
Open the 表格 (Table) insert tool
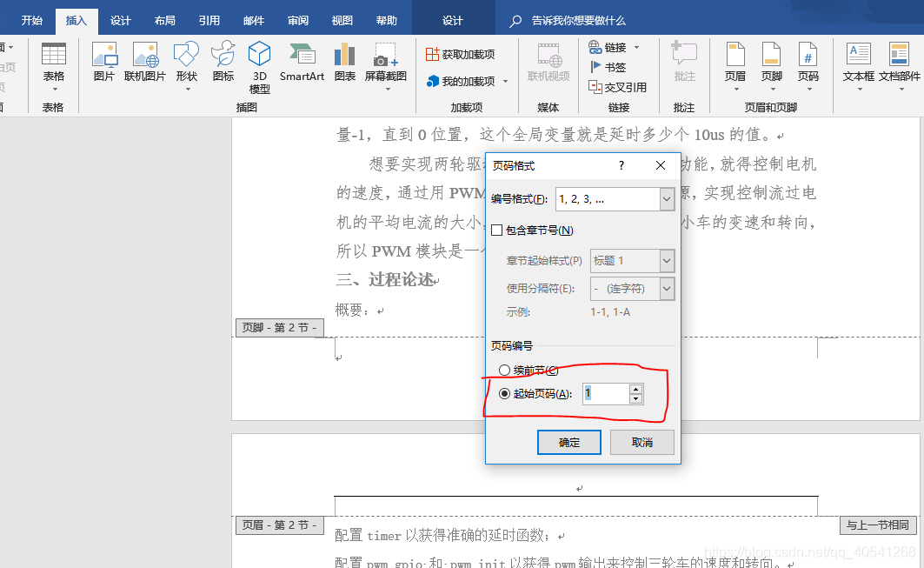point(54,66)
